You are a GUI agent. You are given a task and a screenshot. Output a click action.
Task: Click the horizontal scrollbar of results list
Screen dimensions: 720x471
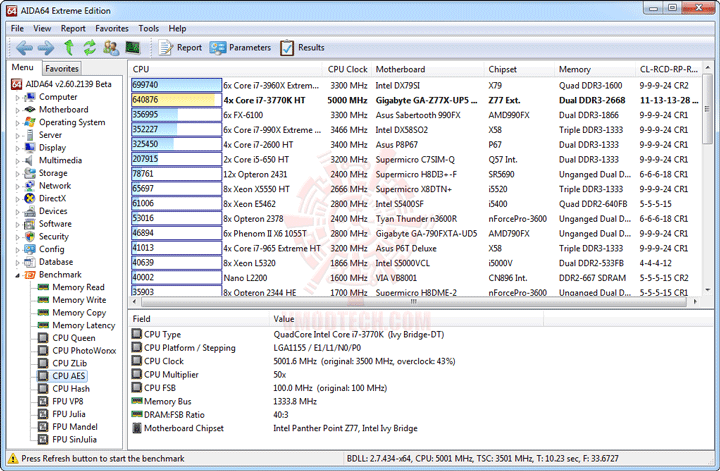coord(414,302)
